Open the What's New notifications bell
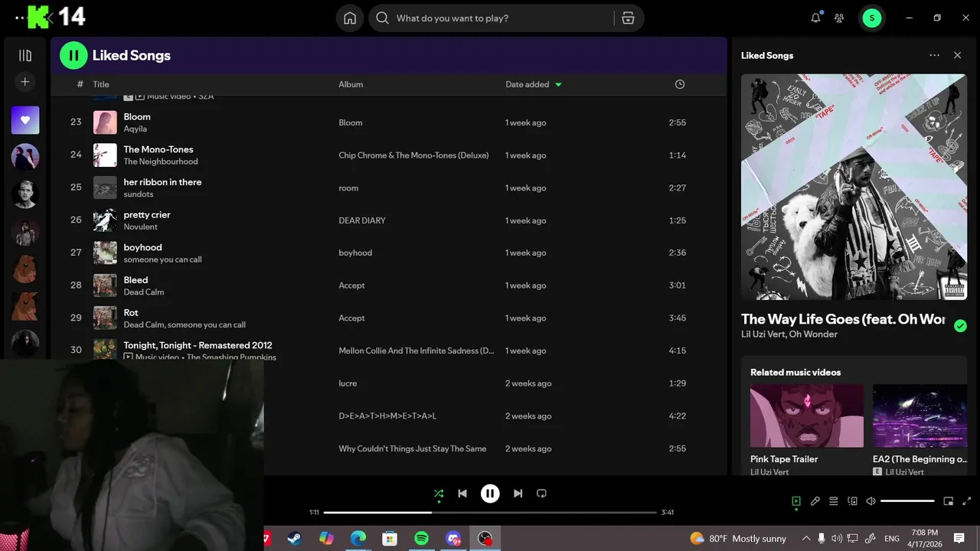This screenshot has width=980, height=551. click(x=815, y=18)
